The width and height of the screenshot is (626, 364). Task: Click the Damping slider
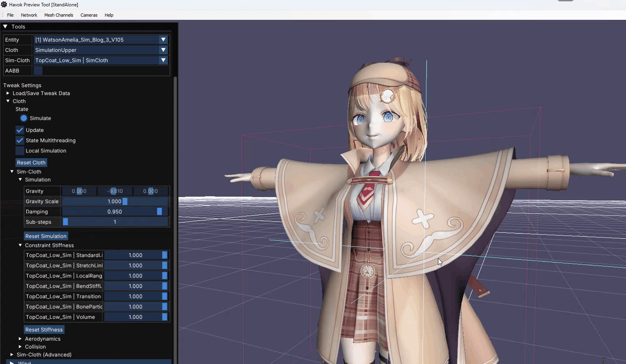point(115,212)
